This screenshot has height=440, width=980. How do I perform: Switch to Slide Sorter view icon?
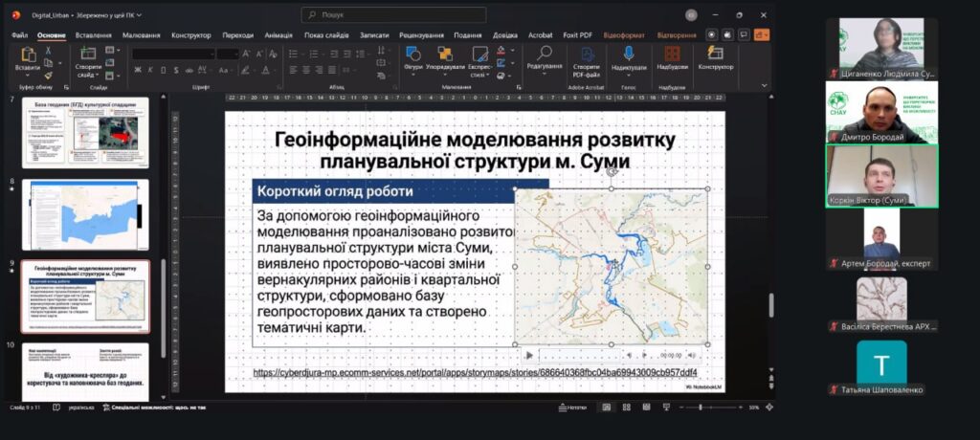[x=625, y=407]
